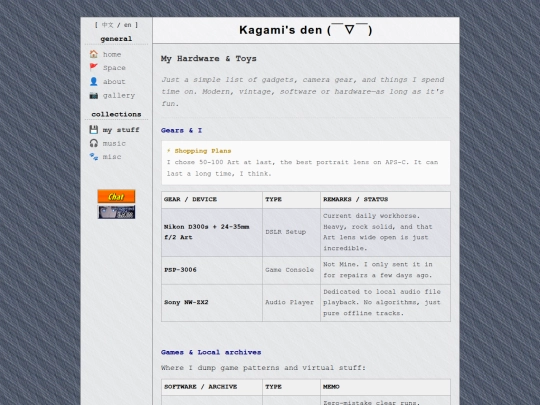Screen dimensions: 540x405
Task: Click the Sony NW-ZX2 table cell
Action: pyautogui.click(x=212, y=303)
